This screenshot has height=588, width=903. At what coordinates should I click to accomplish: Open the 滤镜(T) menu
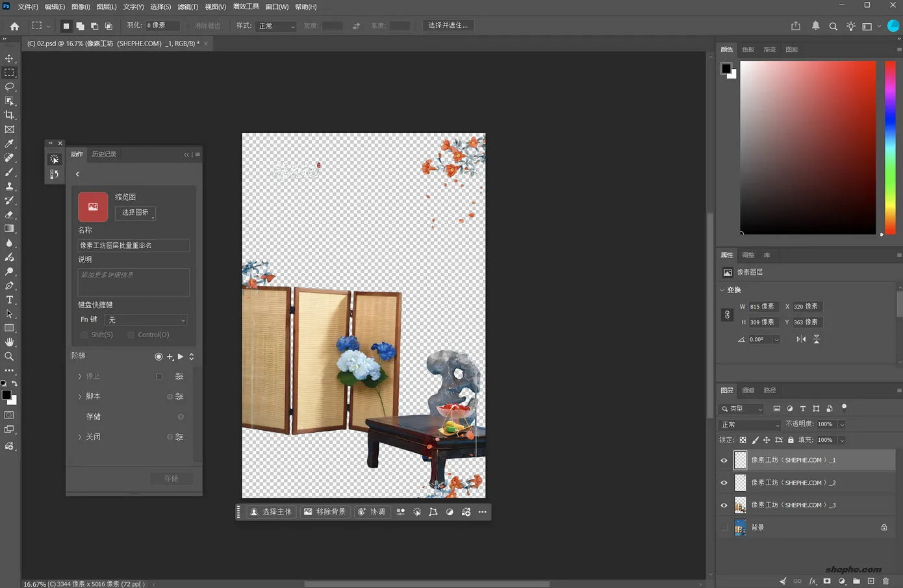coord(188,6)
